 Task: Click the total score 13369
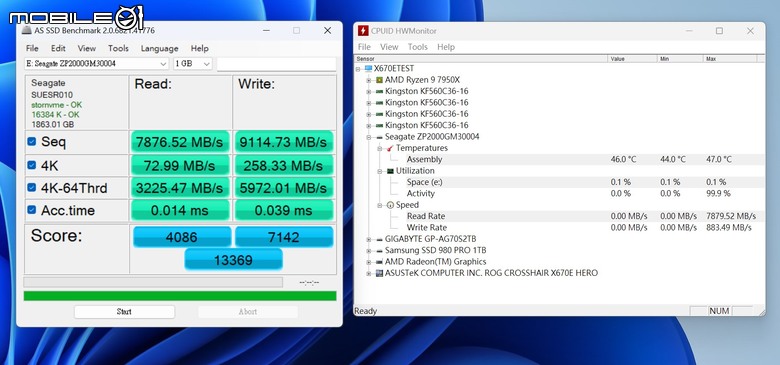233,260
